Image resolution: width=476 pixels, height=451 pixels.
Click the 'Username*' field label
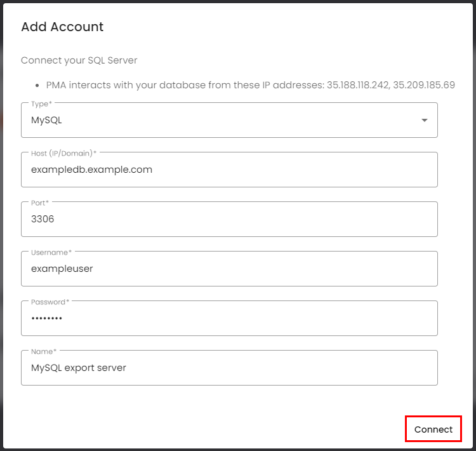(51, 252)
